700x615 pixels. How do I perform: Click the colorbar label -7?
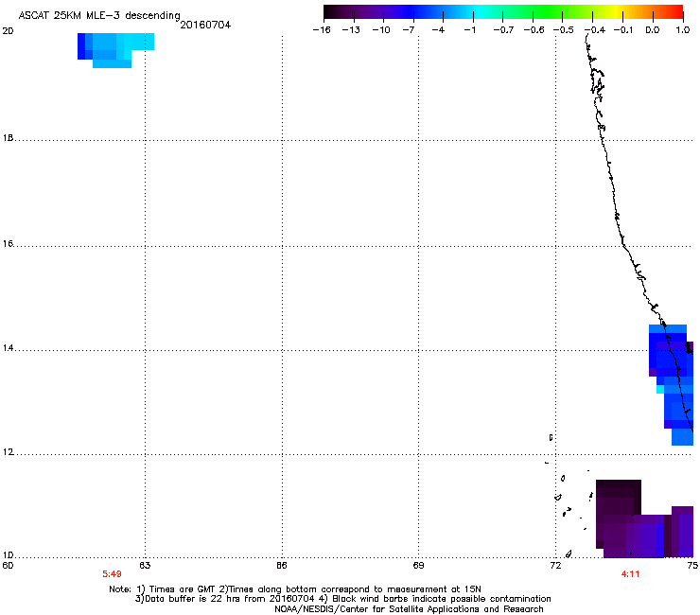(409, 30)
